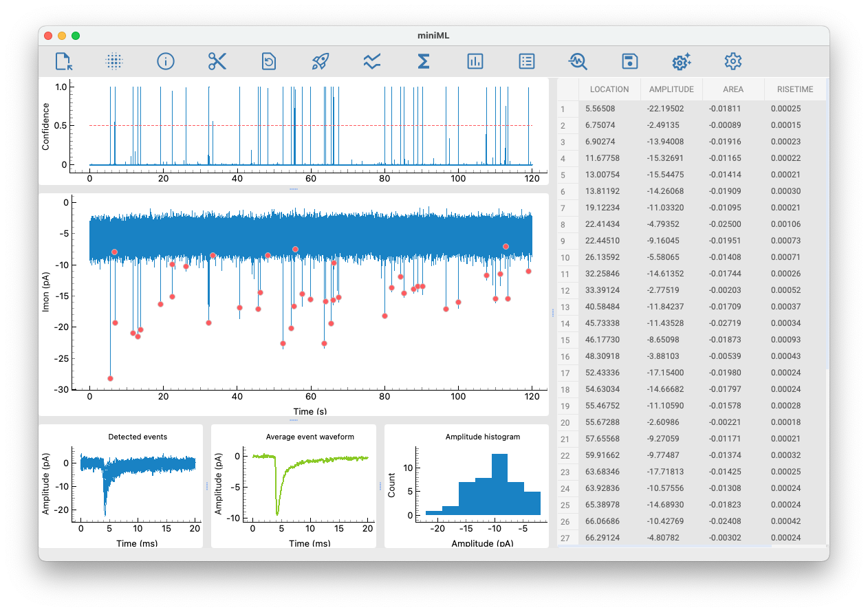The height and width of the screenshot is (612, 868).
Task: Click the AMPLITUDE column header
Action: [x=671, y=89]
